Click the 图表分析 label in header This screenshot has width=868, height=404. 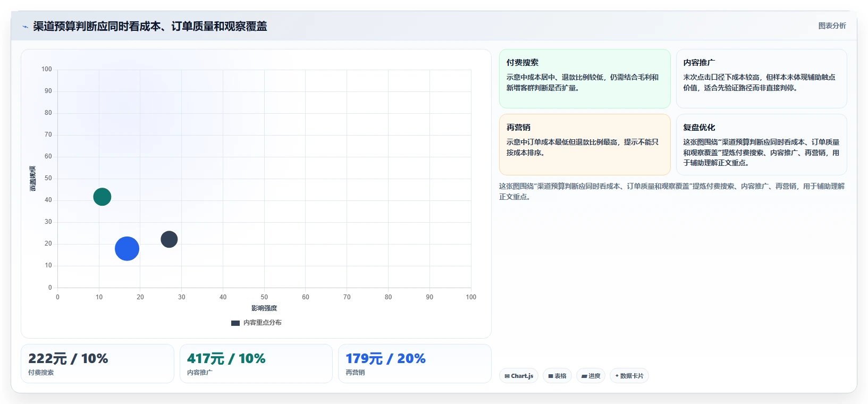point(832,26)
